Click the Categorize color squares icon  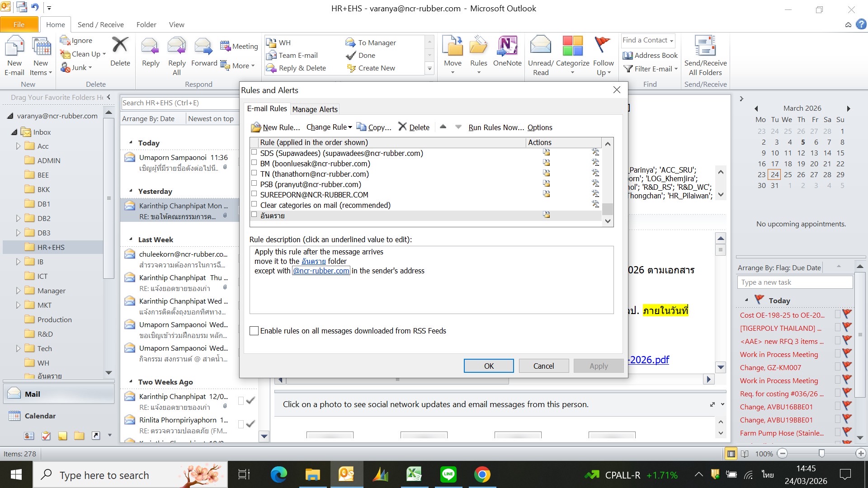572,47
